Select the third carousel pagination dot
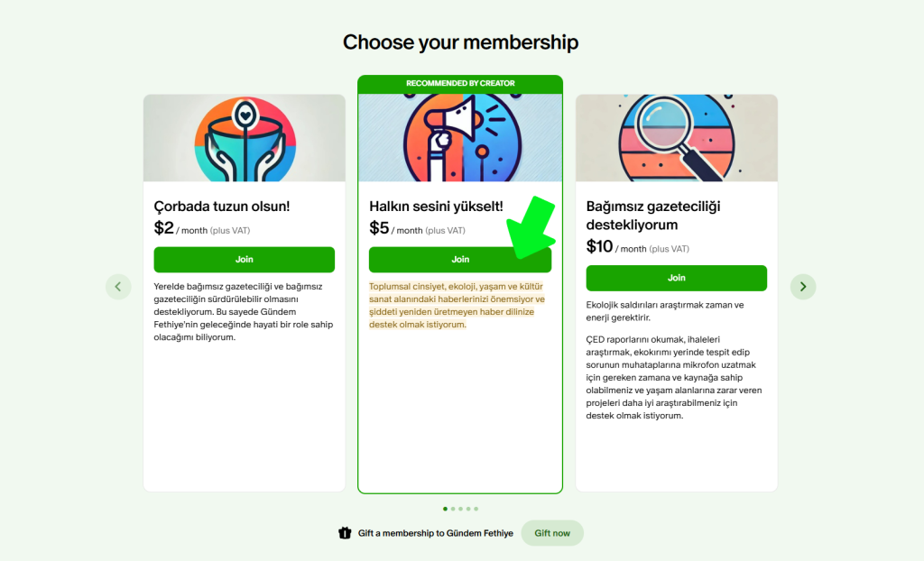The height and width of the screenshot is (561, 924). (460, 509)
